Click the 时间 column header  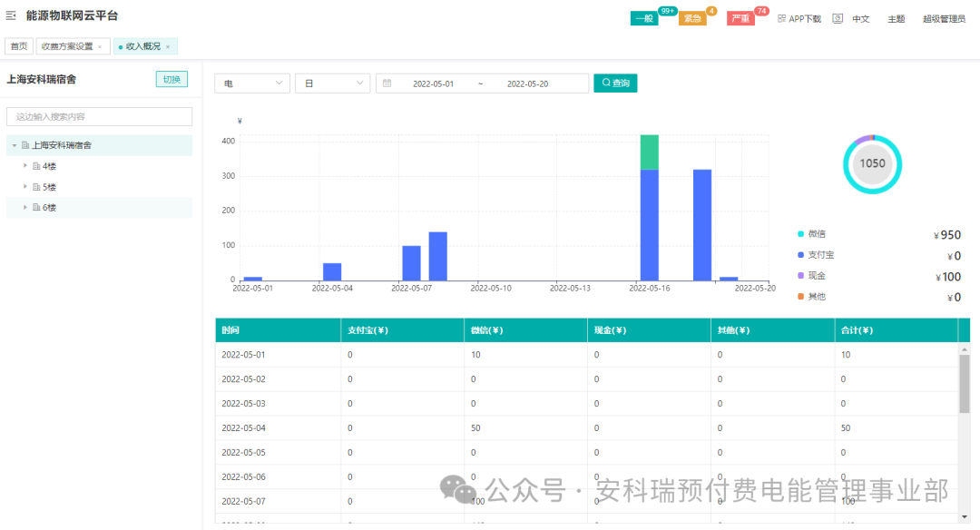(279, 330)
